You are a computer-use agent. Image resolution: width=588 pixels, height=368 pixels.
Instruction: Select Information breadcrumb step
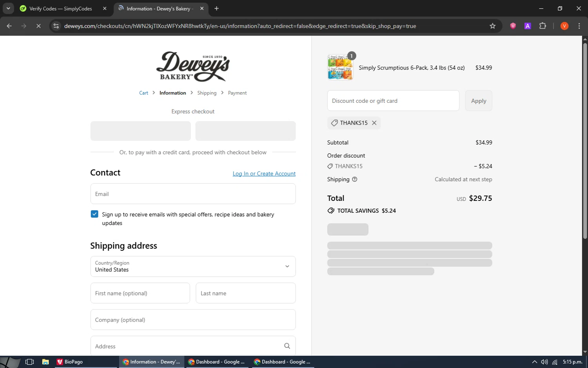click(x=172, y=93)
